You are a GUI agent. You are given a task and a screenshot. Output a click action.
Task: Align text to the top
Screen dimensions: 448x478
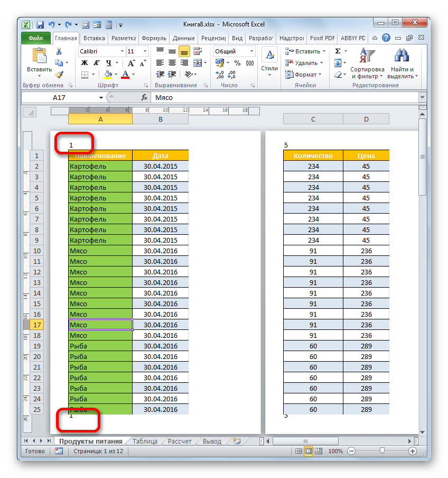point(160,51)
